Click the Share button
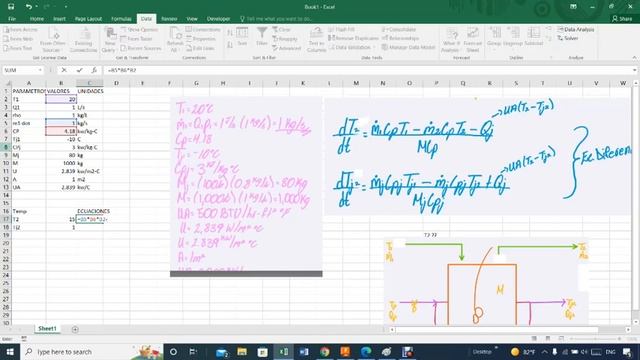 coord(622,19)
